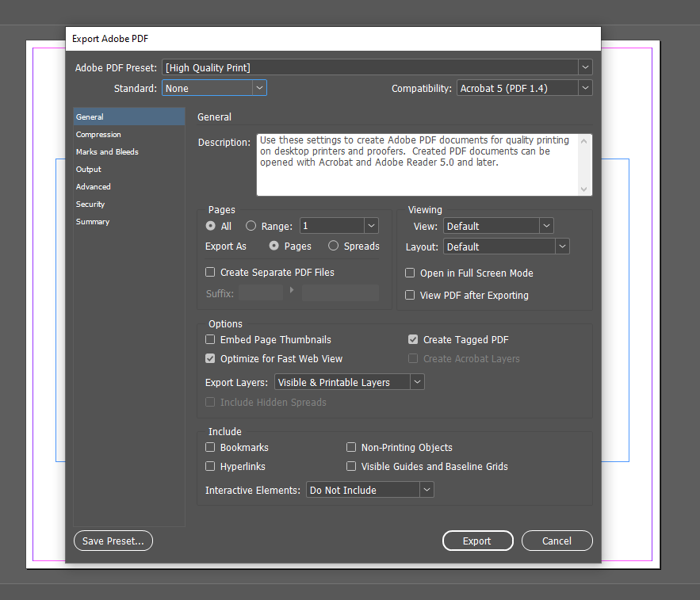Viewport: 700px width, 600px height.
Task: Click the Save Preset button
Action: tap(113, 541)
